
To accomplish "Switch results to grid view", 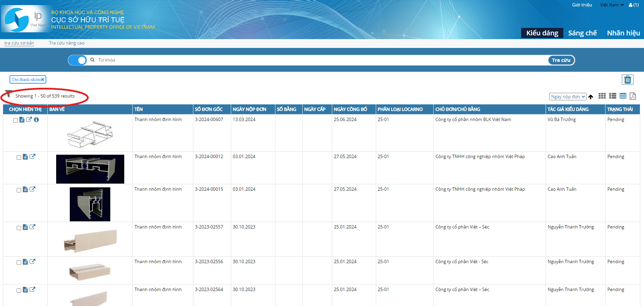I will coord(602,96).
